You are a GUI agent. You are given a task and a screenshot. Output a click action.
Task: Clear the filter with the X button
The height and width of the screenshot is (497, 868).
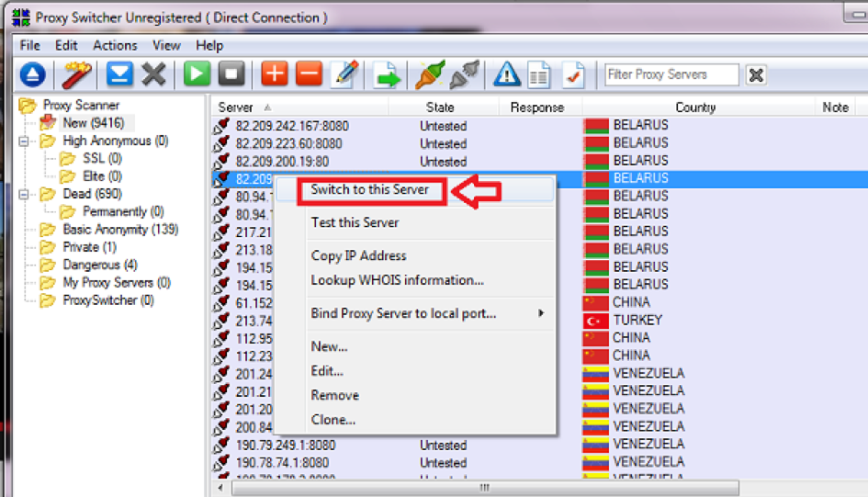[756, 75]
